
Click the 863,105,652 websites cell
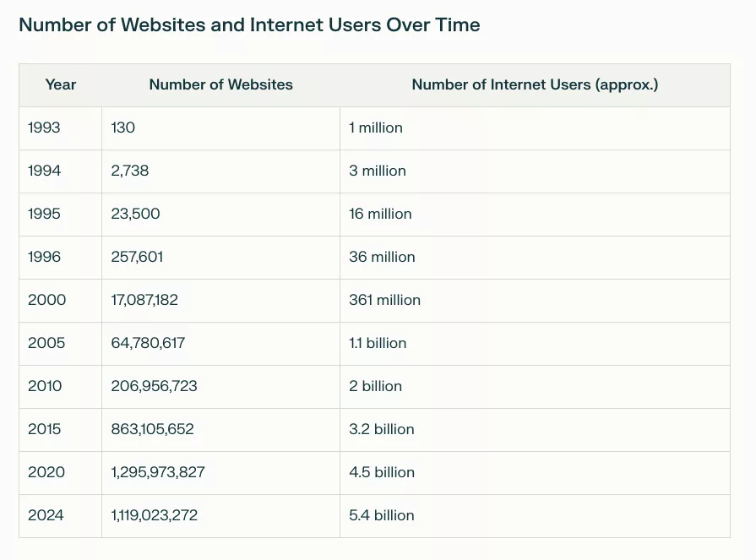(x=152, y=430)
